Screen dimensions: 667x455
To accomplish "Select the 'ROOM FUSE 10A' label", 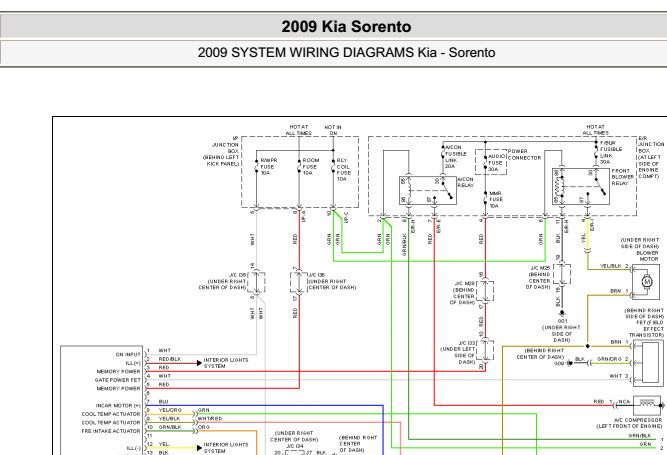I will click(x=311, y=167).
